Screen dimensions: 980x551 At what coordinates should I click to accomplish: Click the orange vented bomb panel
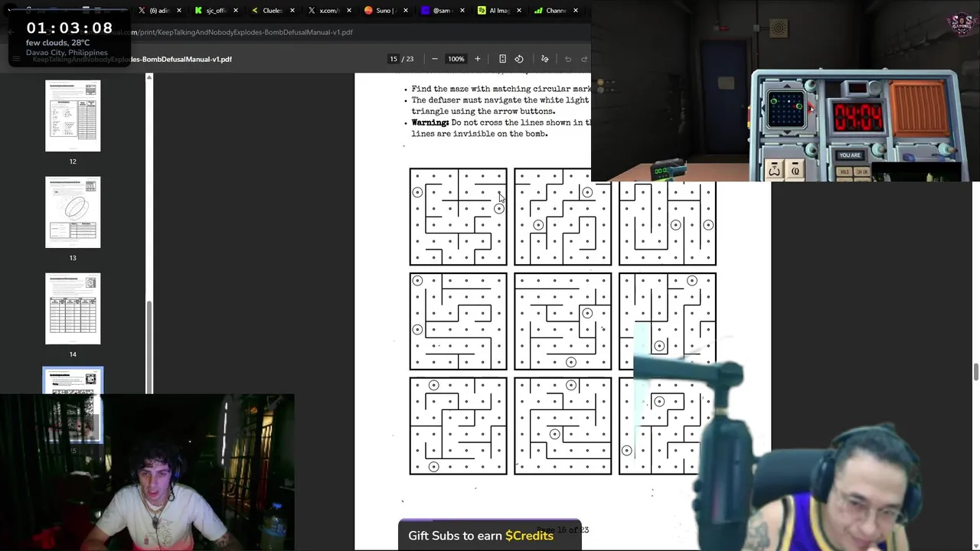pos(920,107)
